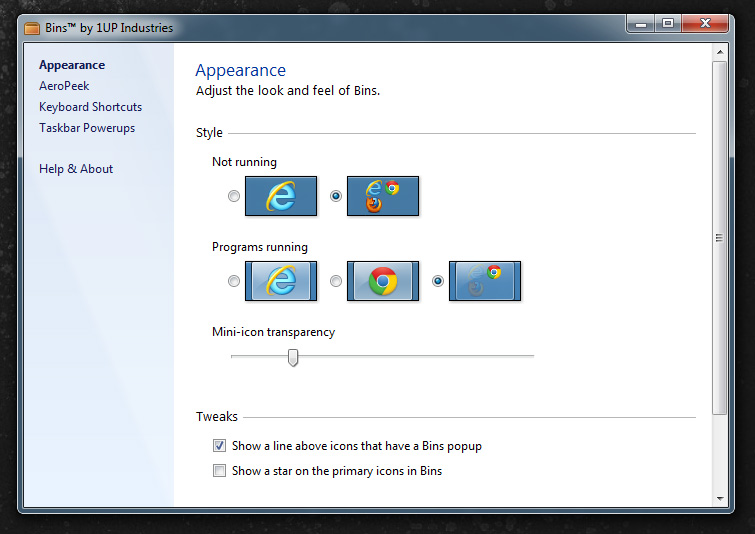This screenshot has height=534, width=755.
Task: Choose faded mini-icon style for Programs running
Action: 438,281
